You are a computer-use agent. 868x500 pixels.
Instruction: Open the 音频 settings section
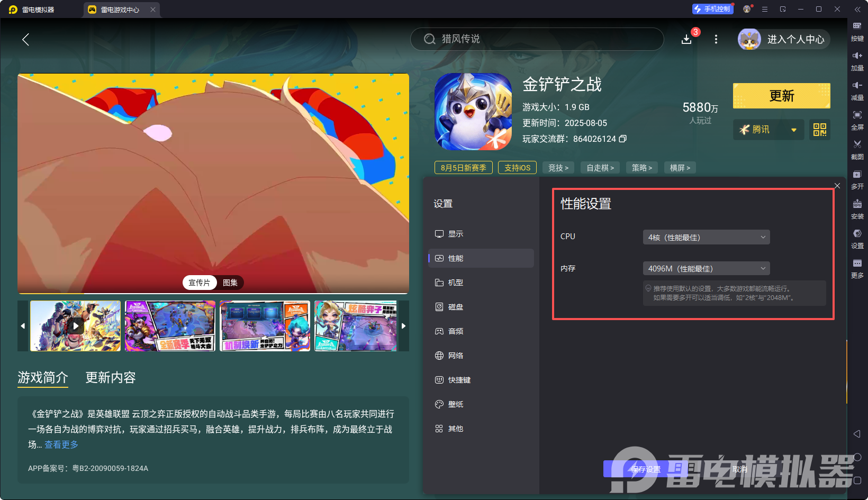pyautogui.click(x=481, y=331)
